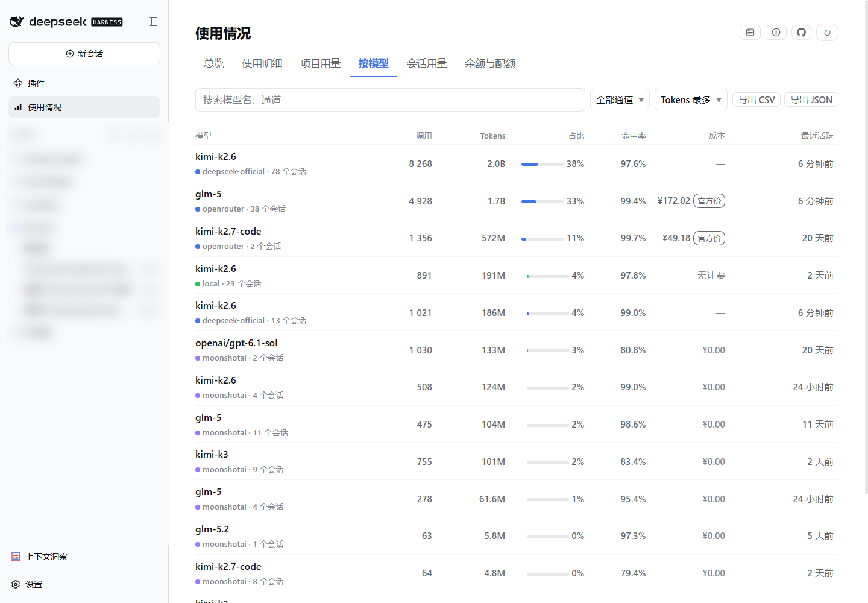The width and height of the screenshot is (868, 603).
Task: Click the page scrollbar at right edge
Action: pyautogui.click(x=866, y=247)
